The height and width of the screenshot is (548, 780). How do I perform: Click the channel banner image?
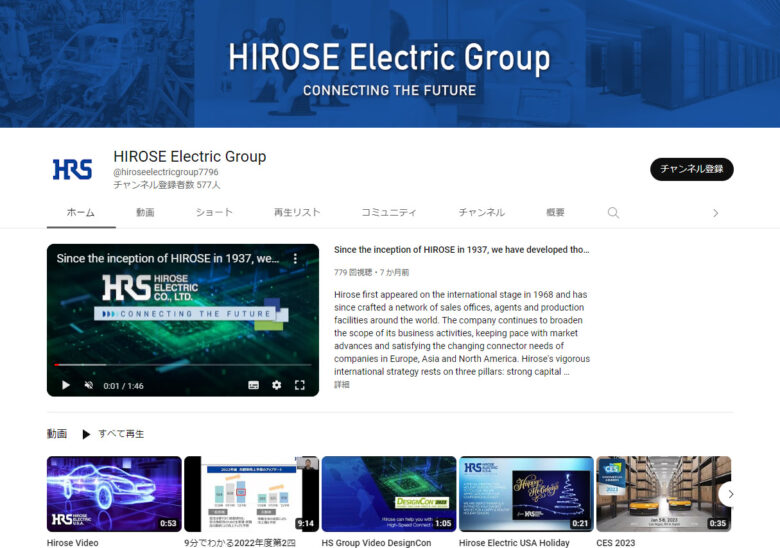click(x=390, y=64)
